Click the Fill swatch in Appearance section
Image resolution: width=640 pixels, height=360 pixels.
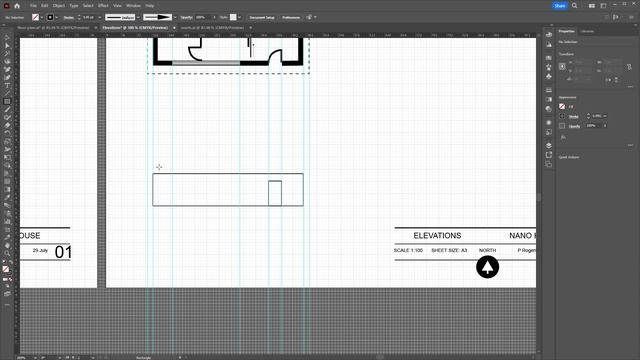point(562,107)
